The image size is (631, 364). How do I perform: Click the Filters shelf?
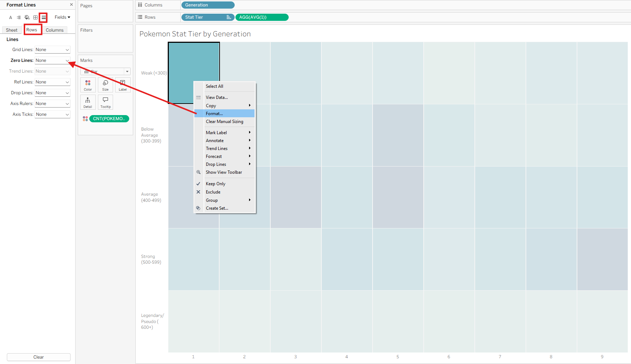(105, 38)
